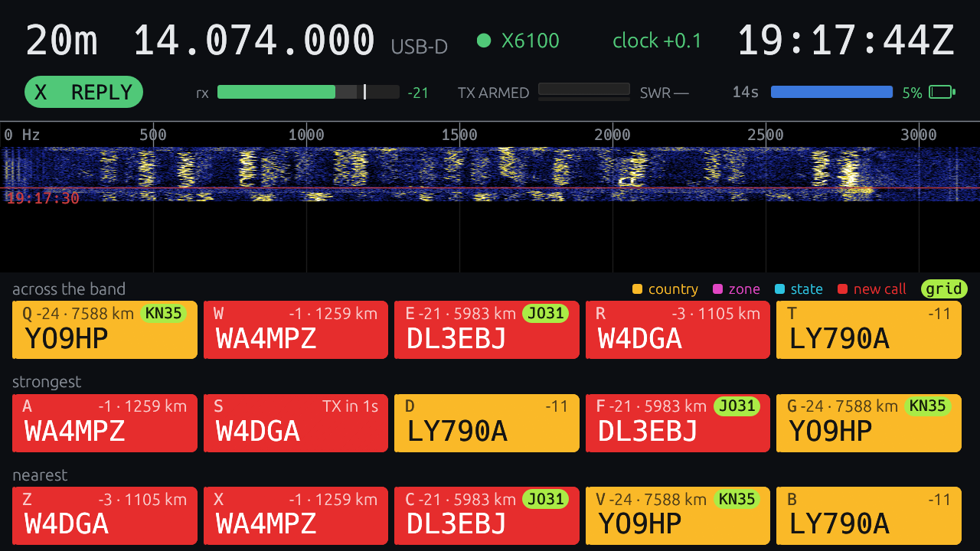This screenshot has width=980, height=551.
Task: Click KN35 grid badge on Q card
Action: [163, 313]
